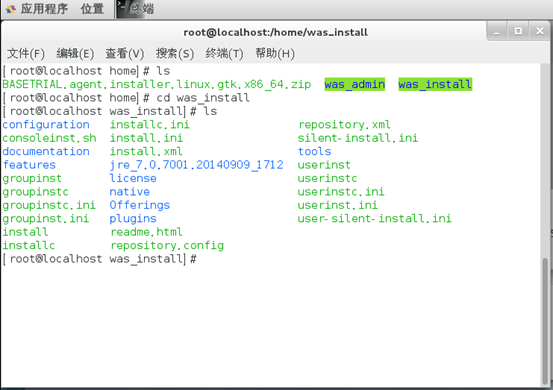
Task: Click the install.ini filename
Action: coord(146,138)
